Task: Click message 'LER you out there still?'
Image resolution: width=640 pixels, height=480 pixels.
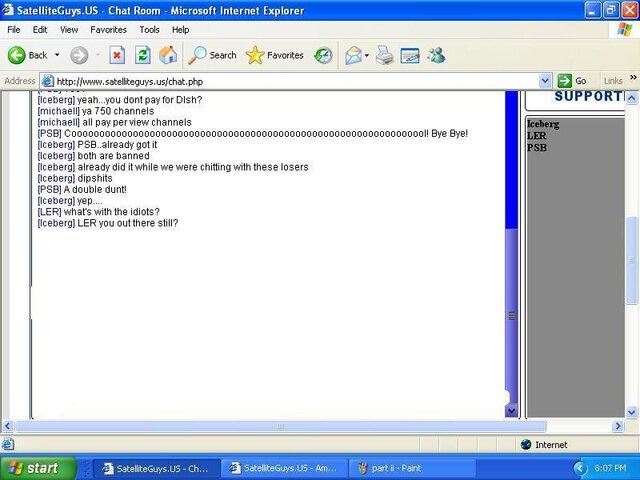Action: (128, 223)
